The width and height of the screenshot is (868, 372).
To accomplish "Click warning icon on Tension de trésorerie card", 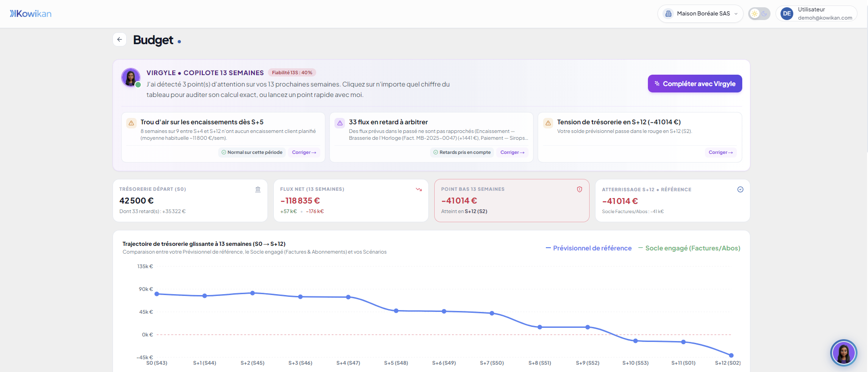I will pos(548,123).
